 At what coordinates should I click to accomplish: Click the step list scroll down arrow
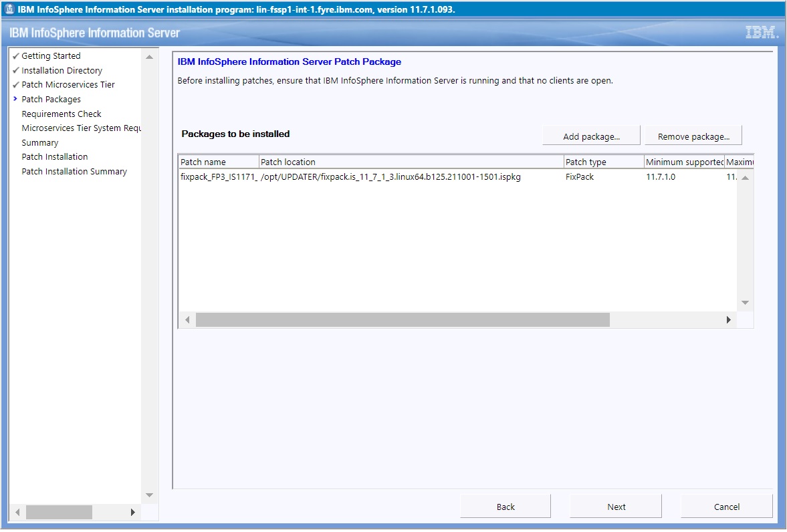149,495
